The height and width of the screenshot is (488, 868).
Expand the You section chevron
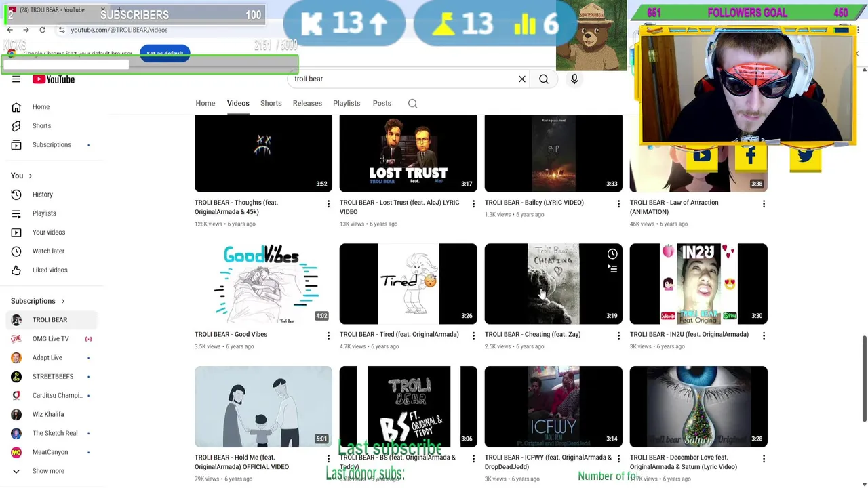30,176
